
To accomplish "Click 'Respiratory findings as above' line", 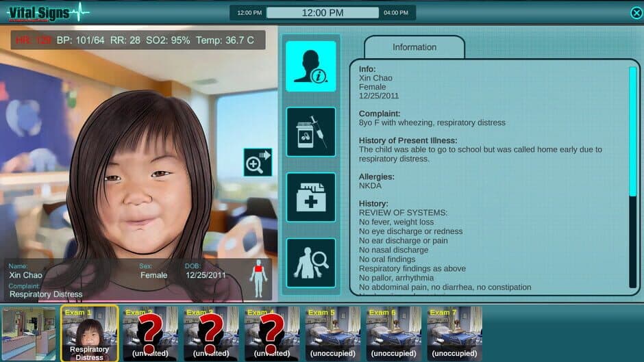I will (x=412, y=268).
